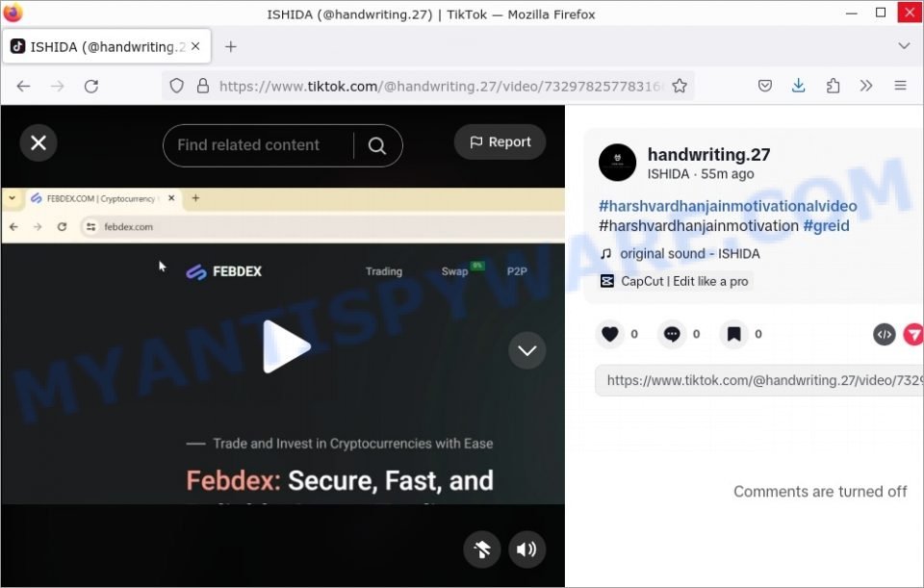Open the harshvardhanjainmotivationalvideo hashtag link
The width and height of the screenshot is (924, 588).
728,205
